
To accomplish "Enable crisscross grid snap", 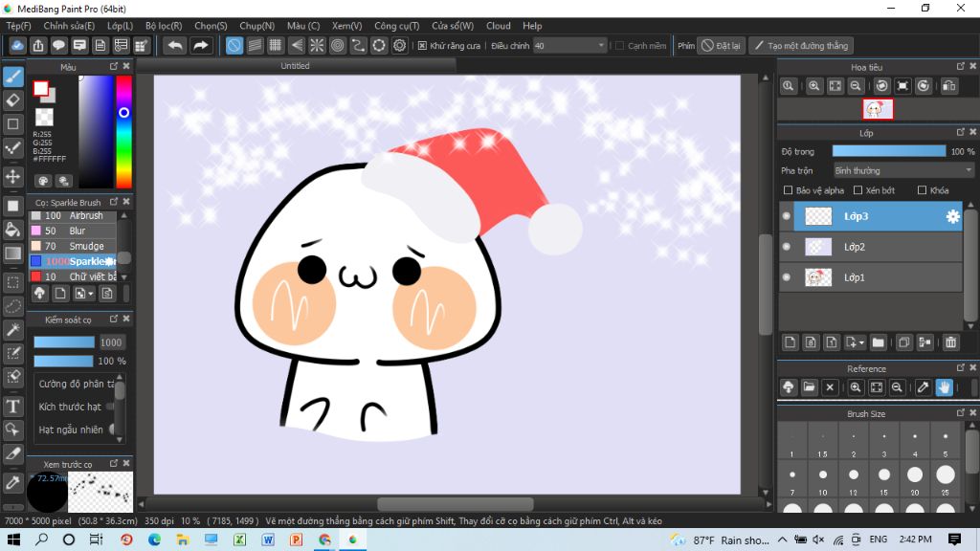I will [276, 46].
